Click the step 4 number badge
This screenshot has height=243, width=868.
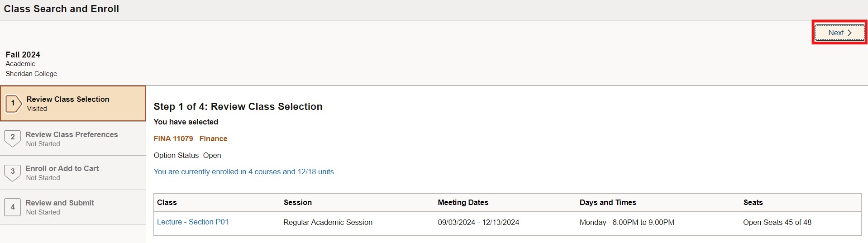pos(13,207)
